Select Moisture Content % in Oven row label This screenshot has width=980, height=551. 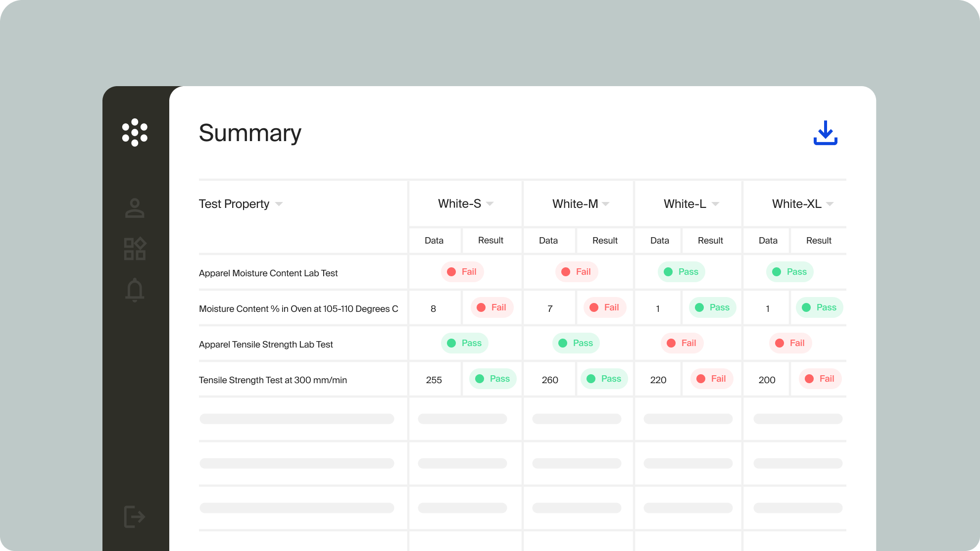click(x=298, y=308)
